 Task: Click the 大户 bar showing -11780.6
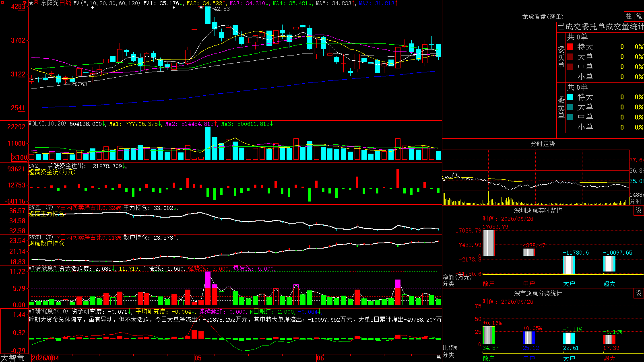click(x=569, y=265)
